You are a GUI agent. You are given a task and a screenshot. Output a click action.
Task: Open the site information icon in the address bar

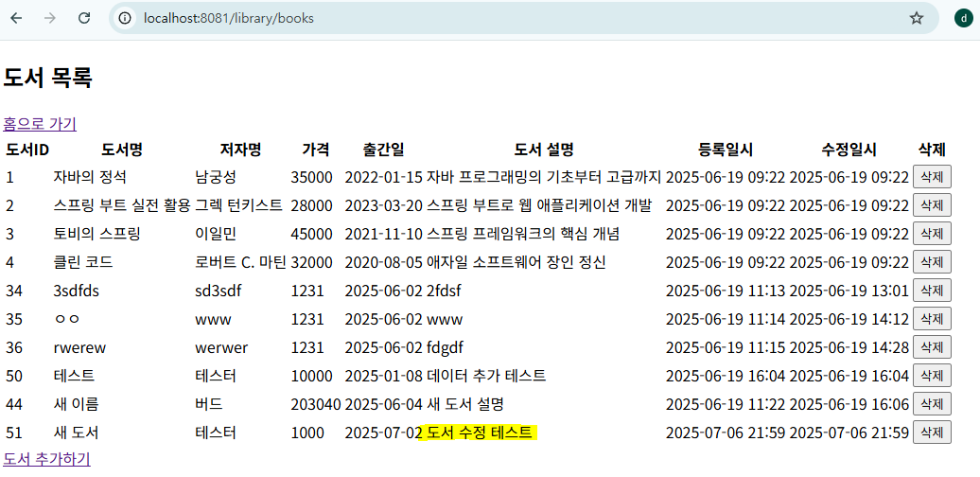pyautogui.click(x=125, y=18)
